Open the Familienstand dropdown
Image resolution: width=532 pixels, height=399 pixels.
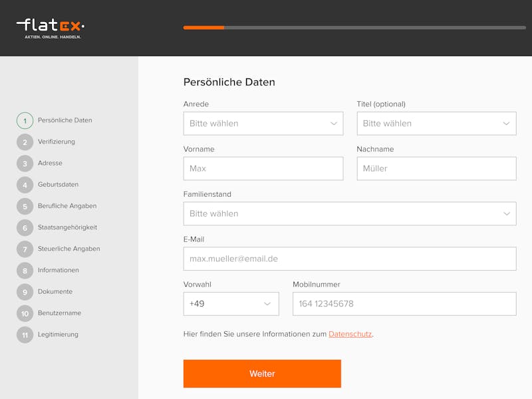coord(350,213)
